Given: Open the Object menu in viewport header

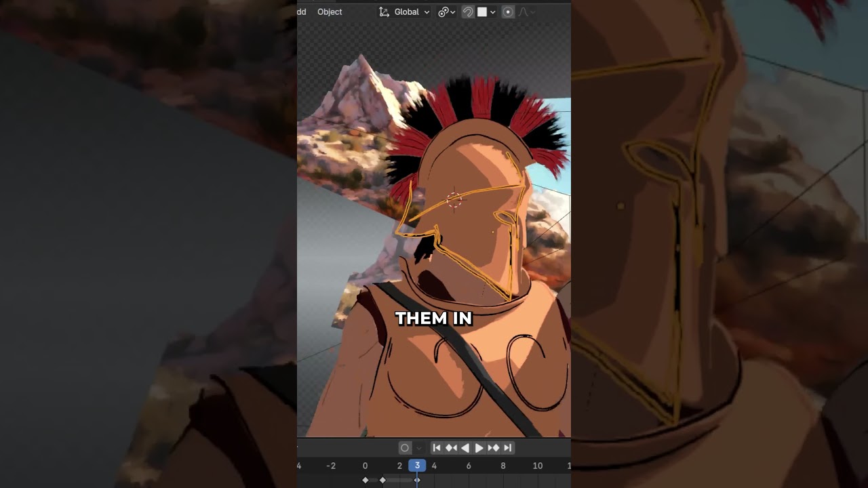Looking at the screenshot, I should 330,12.
